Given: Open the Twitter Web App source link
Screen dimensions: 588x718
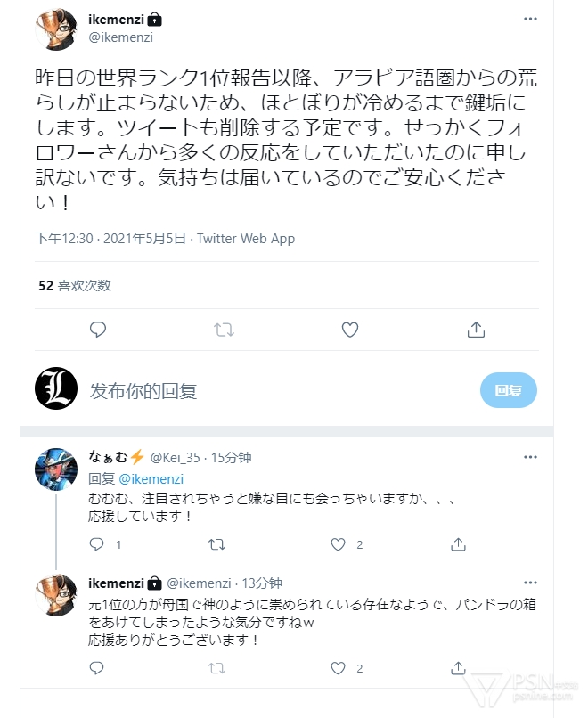Looking at the screenshot, I should click(246, 239).
